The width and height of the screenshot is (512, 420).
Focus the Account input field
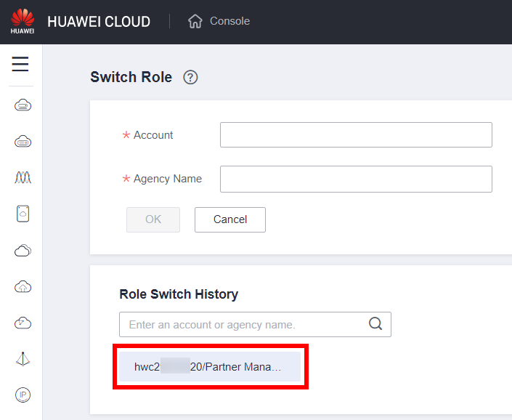coord(356,135)
